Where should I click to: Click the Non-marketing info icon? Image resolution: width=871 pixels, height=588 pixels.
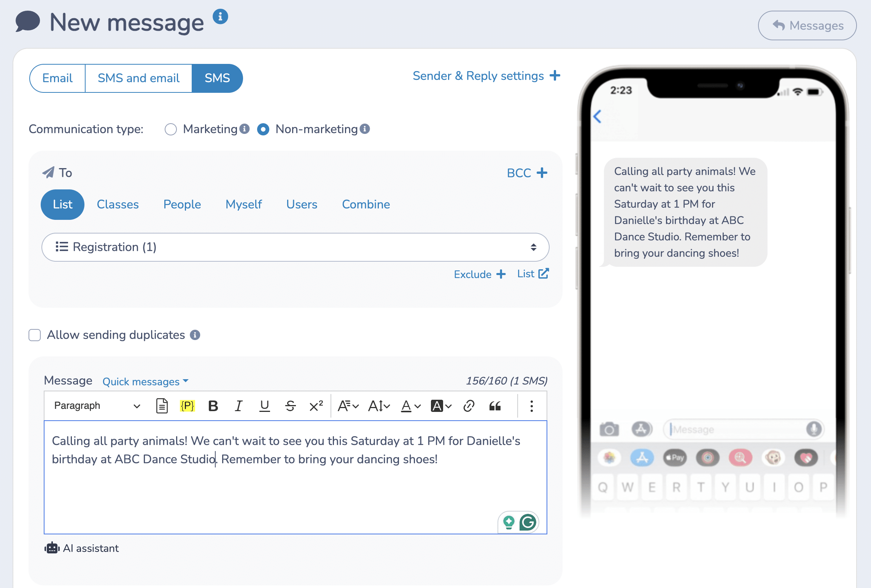(x=365, y=129)
